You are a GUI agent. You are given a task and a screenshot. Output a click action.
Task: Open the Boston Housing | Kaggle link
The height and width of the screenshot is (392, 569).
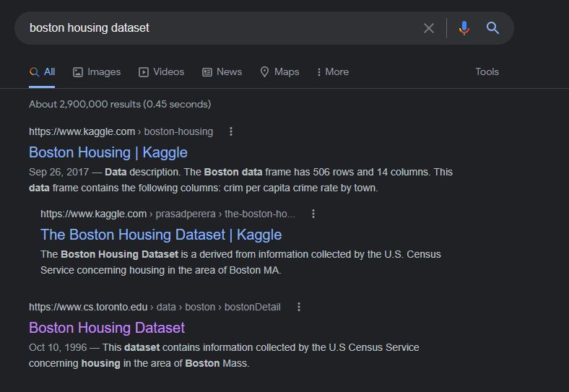pos(108,152)
